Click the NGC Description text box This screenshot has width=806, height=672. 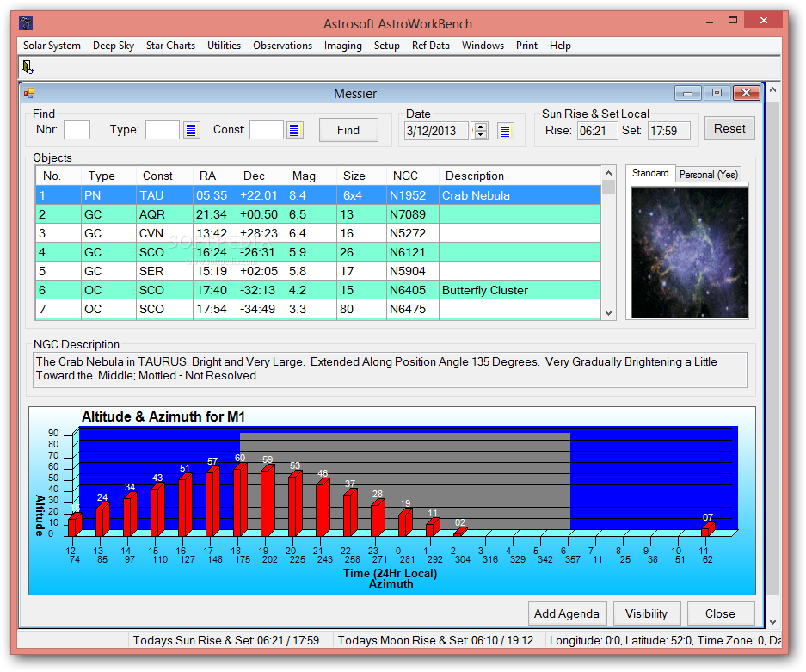point(391,369)
